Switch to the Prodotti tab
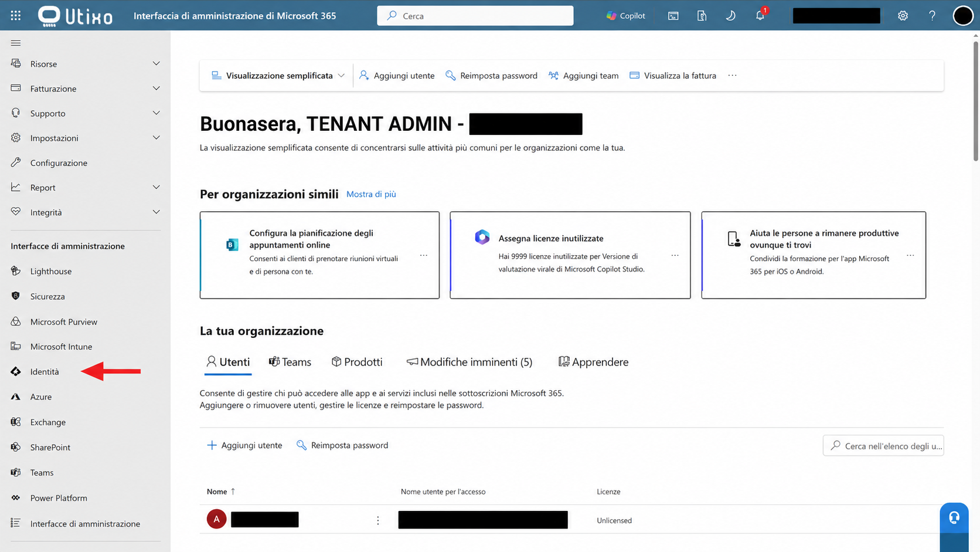This screenshot has width=980, height=552. coord(357,362)
